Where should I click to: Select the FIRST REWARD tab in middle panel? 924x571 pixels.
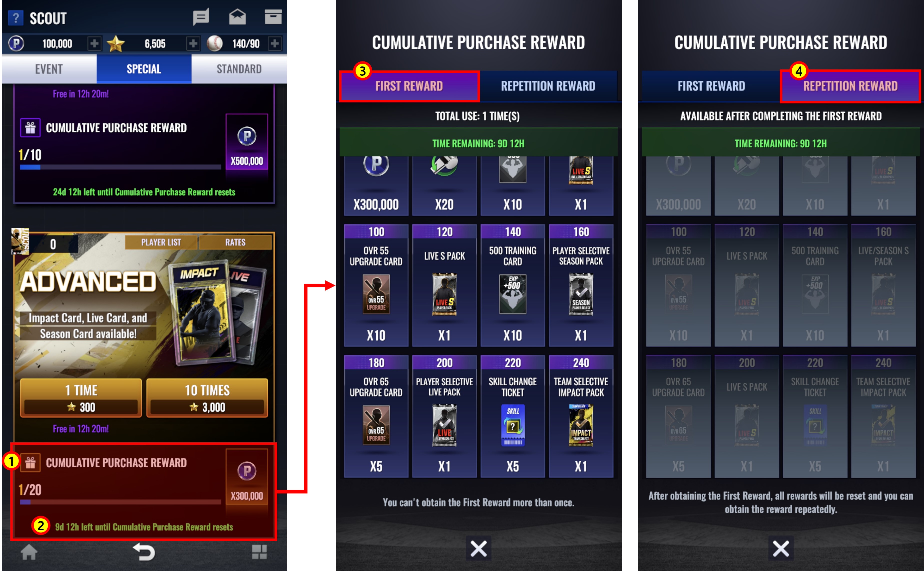click(x=409, y=86)
